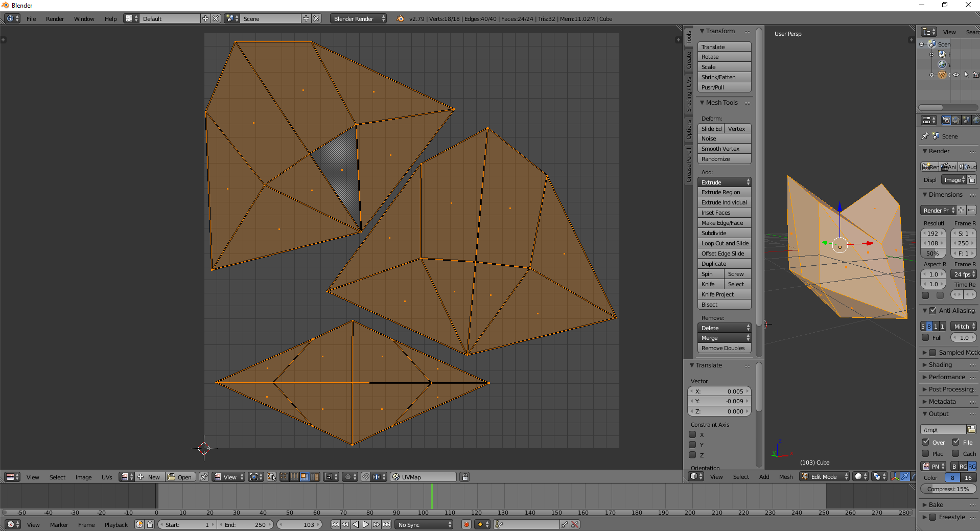Toggle snap magnet in UV editor

pos(366,477)
